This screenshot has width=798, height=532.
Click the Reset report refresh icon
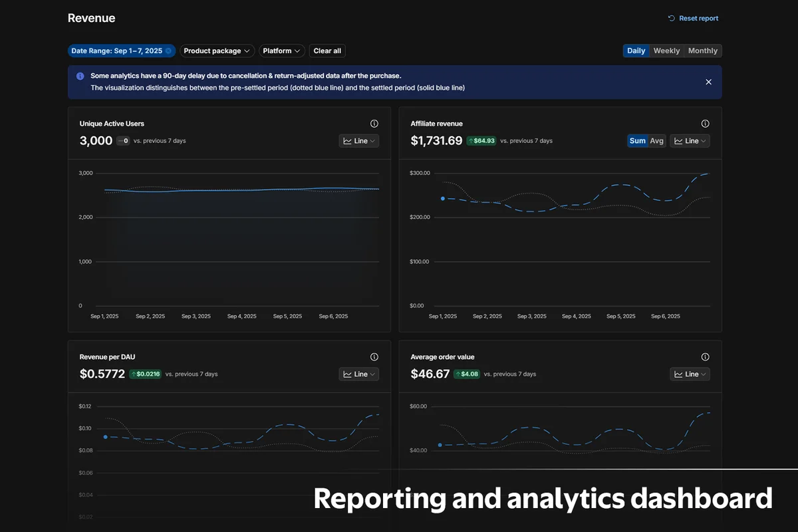pyautogui.click(x=672, y=19)
